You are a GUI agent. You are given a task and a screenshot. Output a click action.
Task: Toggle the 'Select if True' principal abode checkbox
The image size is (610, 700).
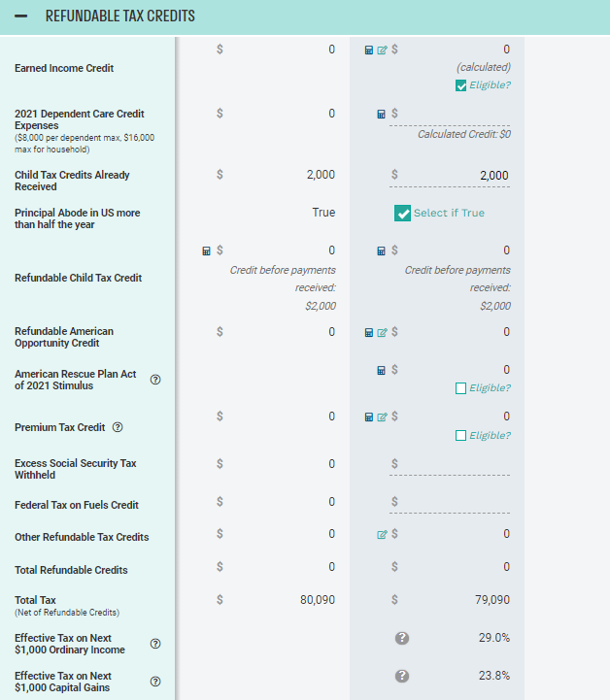coord(402,214)
